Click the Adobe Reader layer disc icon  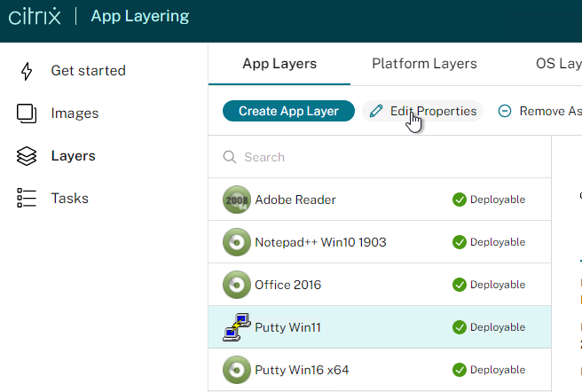pos(236,200)
